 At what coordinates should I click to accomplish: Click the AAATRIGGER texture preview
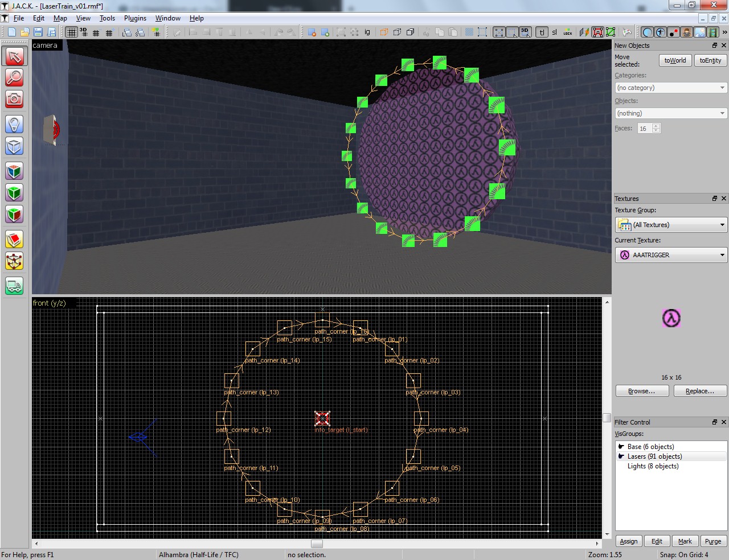coord(671,318)
